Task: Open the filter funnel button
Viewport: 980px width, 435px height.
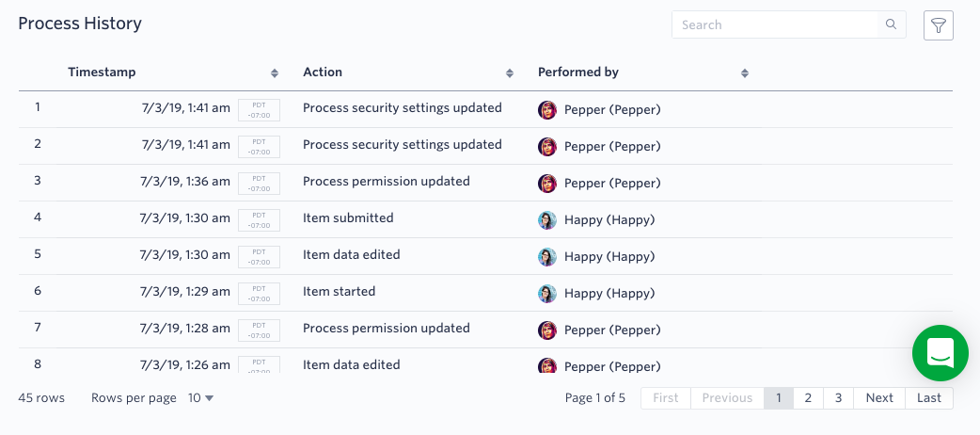Action: [938, 25]
